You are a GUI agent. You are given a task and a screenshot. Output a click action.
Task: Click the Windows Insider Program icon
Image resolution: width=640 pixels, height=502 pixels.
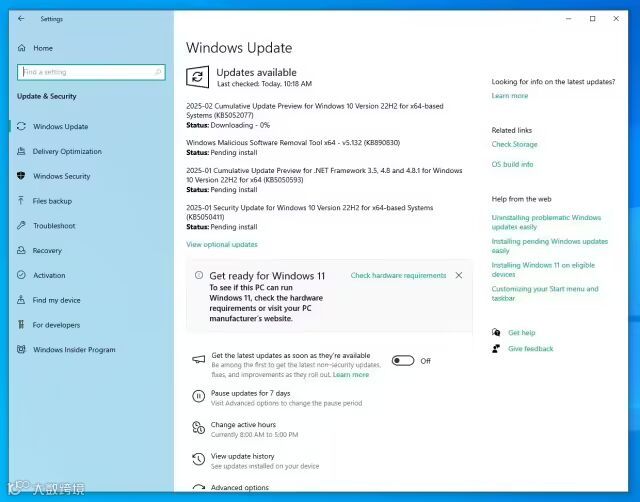(x=21, y=349)
